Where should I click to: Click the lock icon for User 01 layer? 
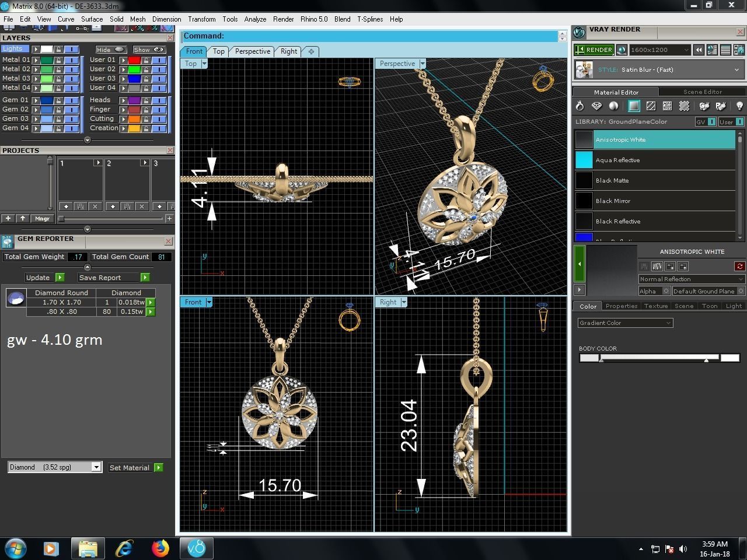(x=146, y=60)
